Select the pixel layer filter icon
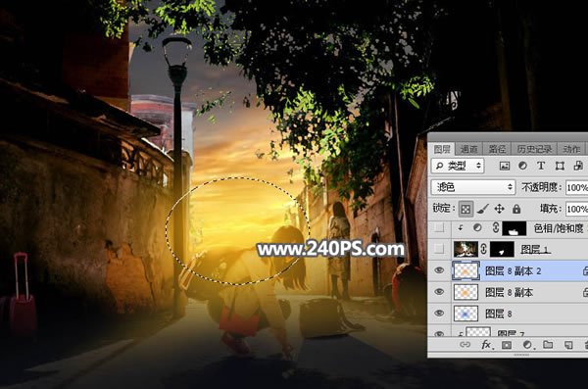 point(505,166)
